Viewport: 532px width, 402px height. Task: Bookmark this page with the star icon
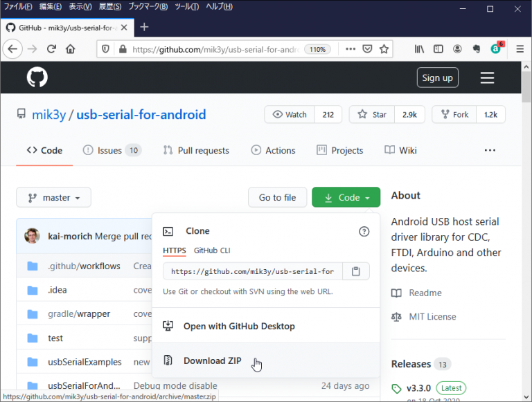click(x=384, y=49)
